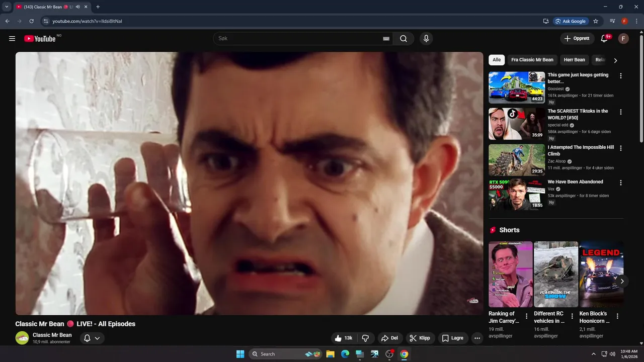Screen dimensions: 644x362
Task: Save video with Lagre button
Action: 453,338
